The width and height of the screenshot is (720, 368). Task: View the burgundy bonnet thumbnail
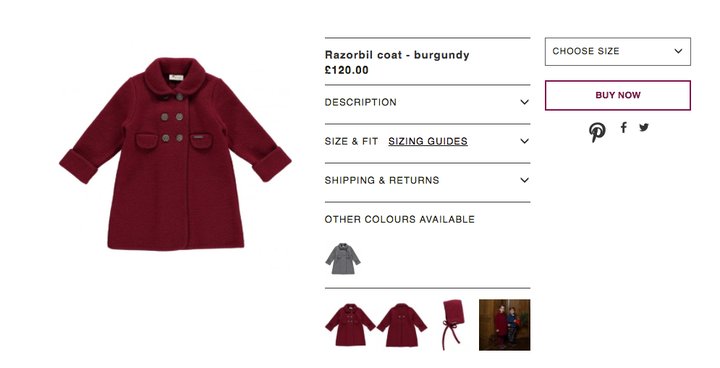[453, 325]
